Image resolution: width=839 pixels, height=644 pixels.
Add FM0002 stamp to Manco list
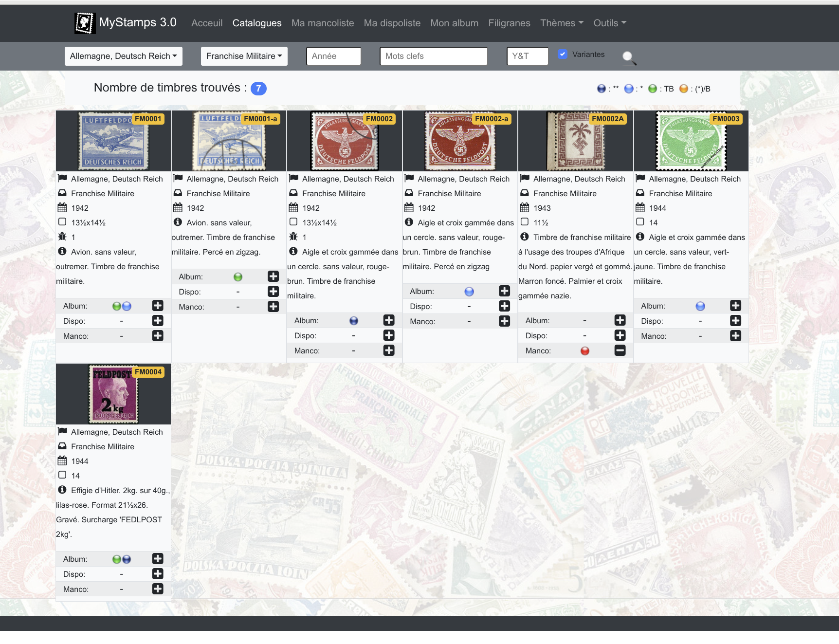(389, 350)
